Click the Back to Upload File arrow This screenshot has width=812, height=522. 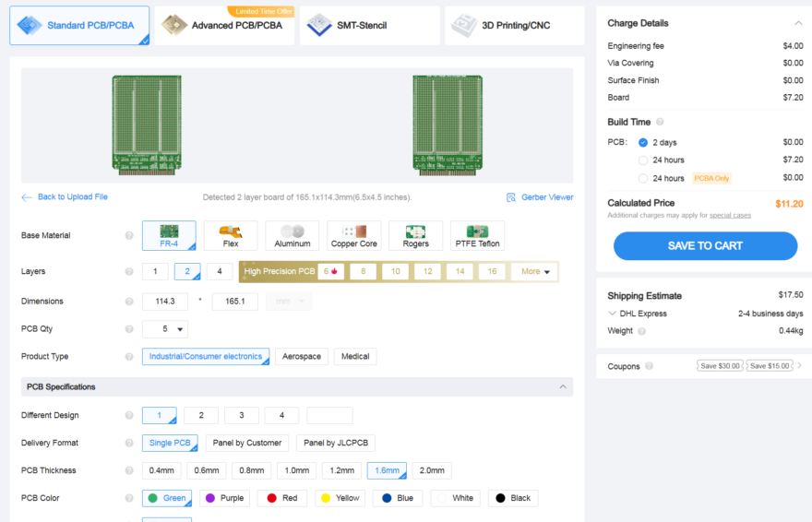tap(27, 197)
